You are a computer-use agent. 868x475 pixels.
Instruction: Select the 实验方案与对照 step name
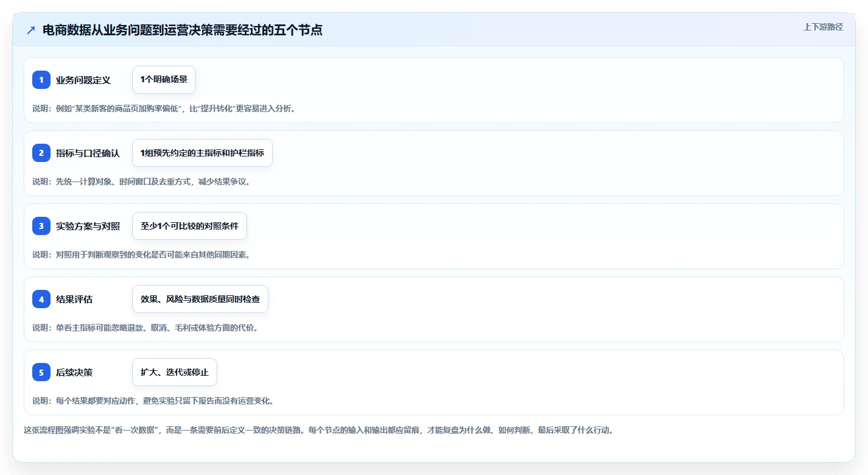88,226
